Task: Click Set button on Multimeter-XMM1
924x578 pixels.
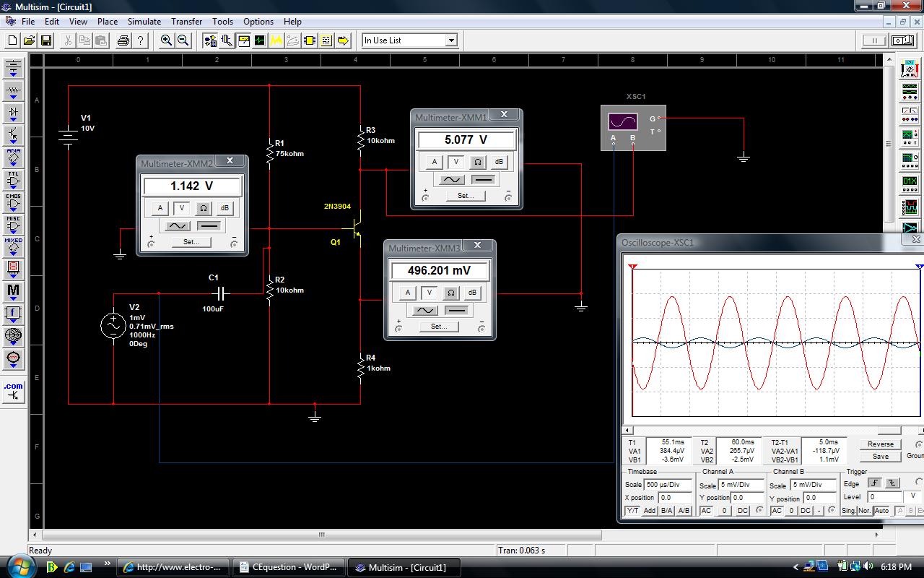Action: tap(466, 196)
